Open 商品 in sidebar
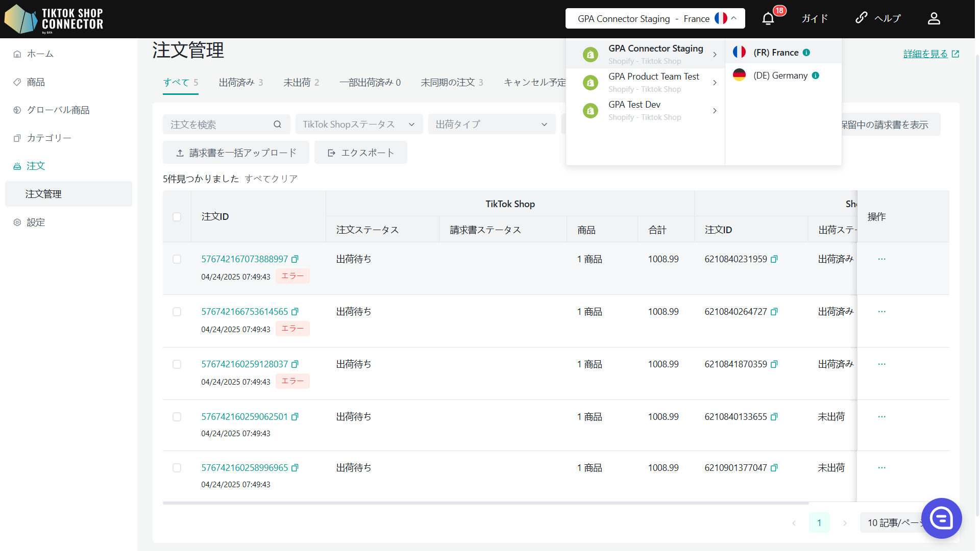The width and height of the screenshot is (980, 551). tap(68, 82)
